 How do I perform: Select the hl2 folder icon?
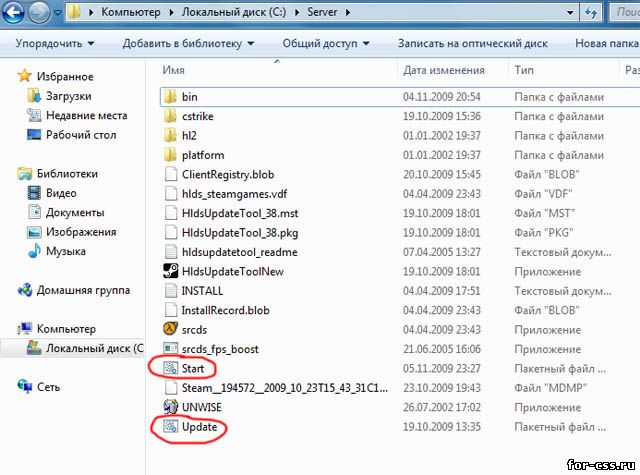coord(170,135)
